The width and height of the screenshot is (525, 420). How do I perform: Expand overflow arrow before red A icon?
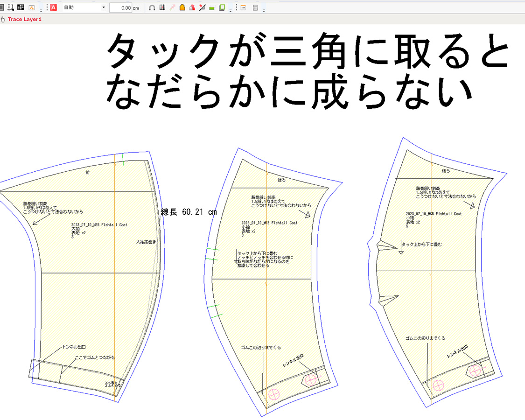(41, 9)
